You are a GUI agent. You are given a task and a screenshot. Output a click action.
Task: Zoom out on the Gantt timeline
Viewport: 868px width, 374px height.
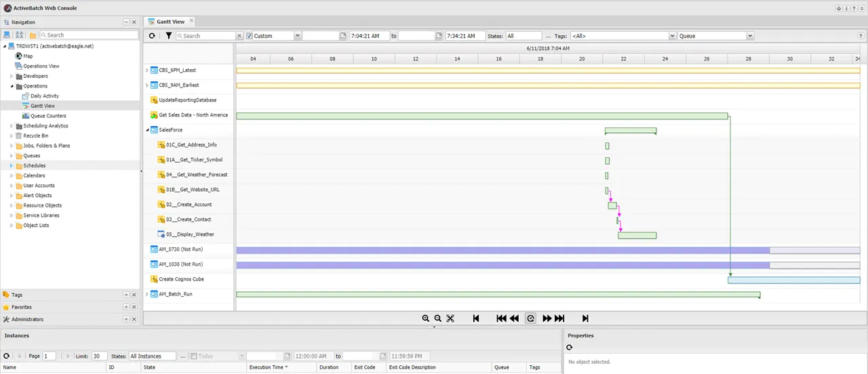[x=438, y=318]
